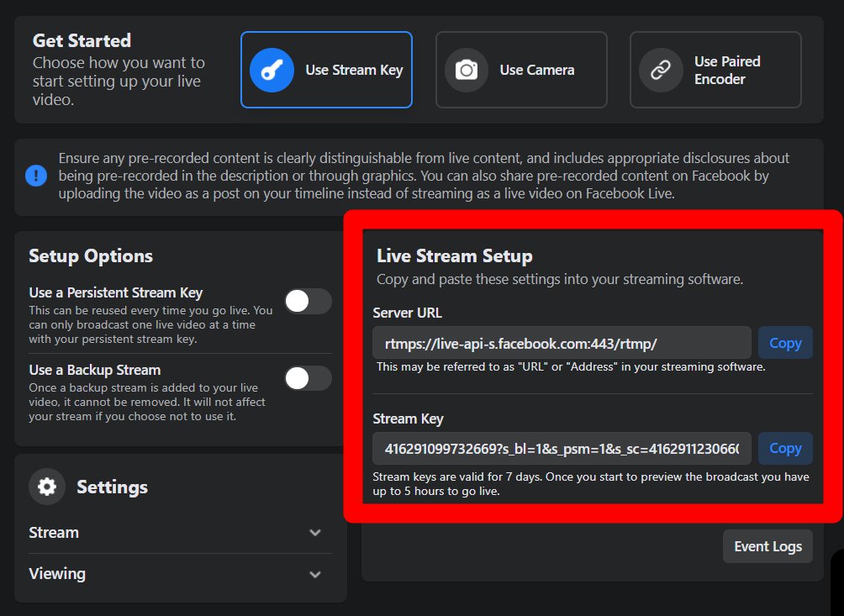
Task: Click the Settings heading text
Action: (x=112, y=487)
